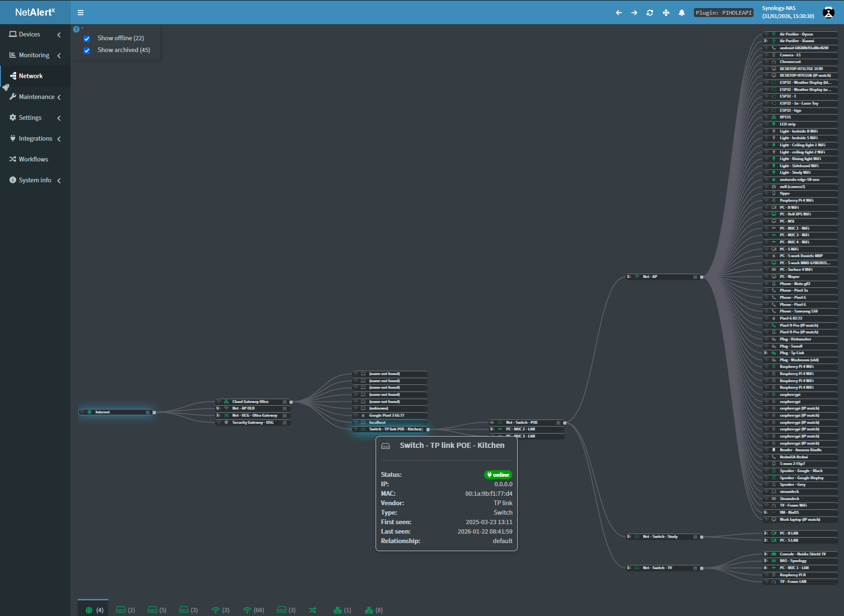Switch to the globe (4) filter tab

93,609
